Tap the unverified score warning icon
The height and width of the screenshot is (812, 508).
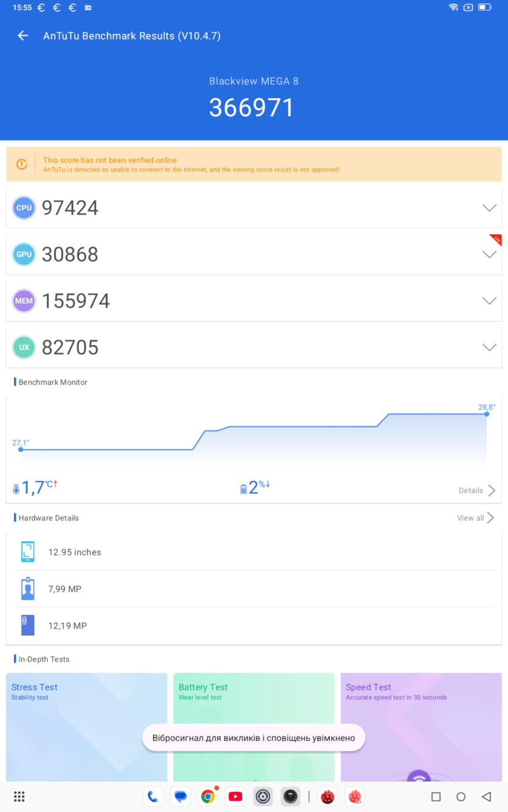pyautogui.click(x=22, y=164)
